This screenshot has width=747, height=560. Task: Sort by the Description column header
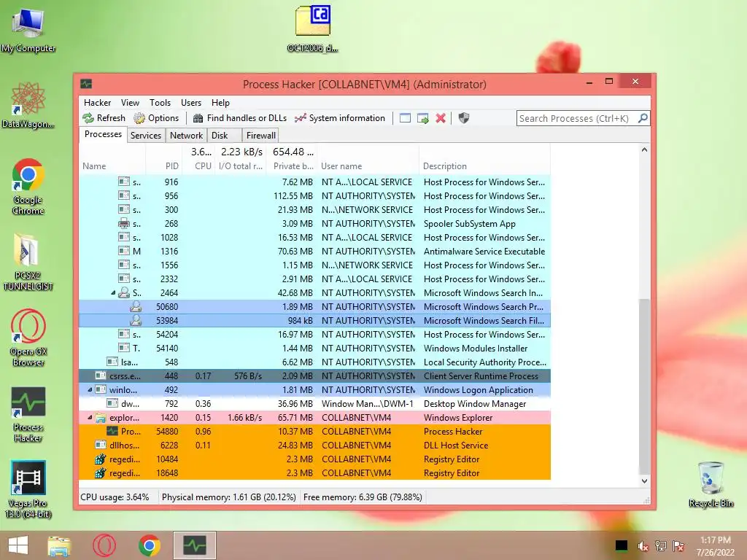click(484, 166)
